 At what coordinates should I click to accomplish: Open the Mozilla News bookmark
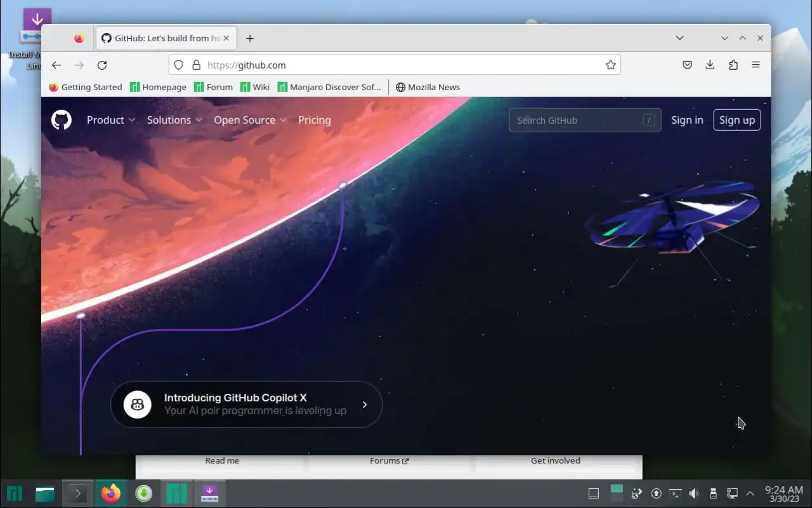click(428, 87)
